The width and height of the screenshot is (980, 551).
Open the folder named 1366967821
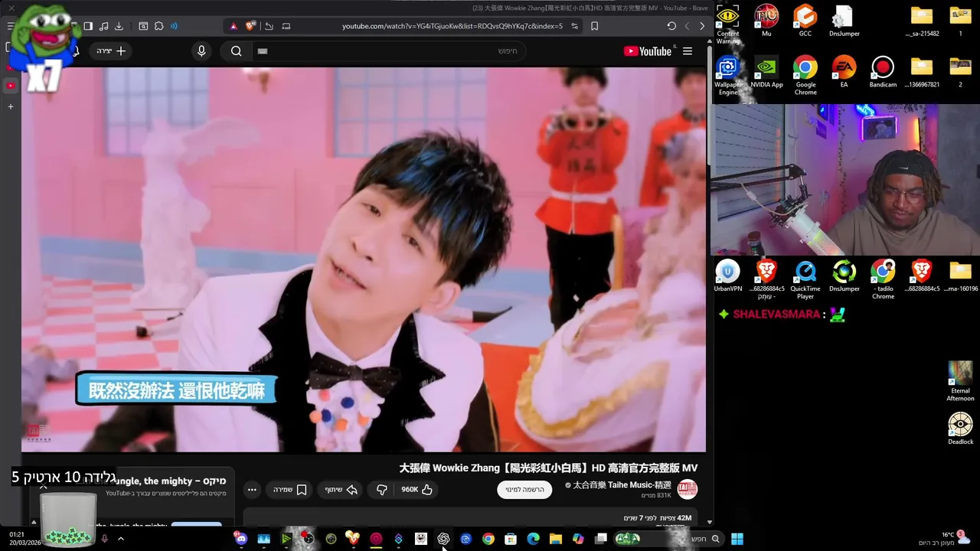point(922,73)
